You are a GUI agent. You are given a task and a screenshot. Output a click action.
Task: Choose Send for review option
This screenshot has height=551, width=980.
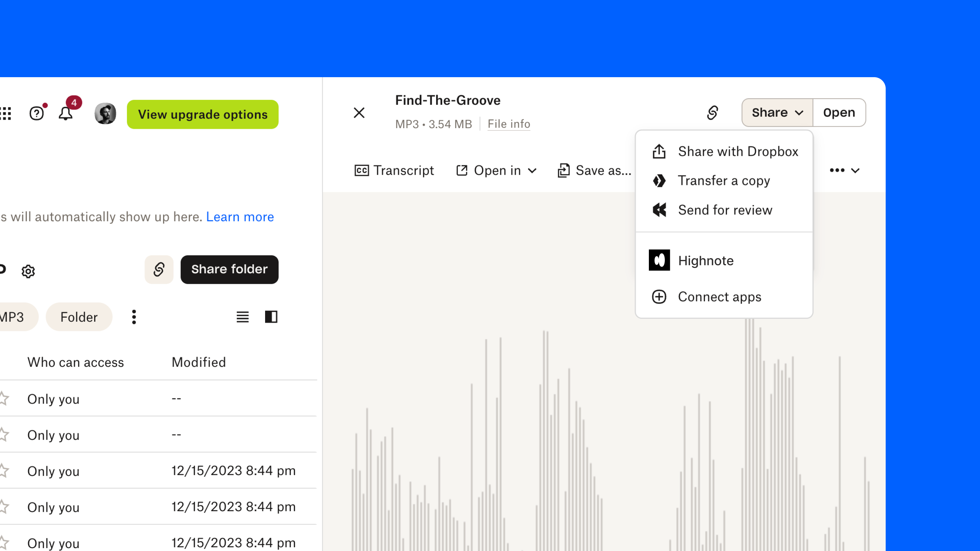tap(725, 210)
